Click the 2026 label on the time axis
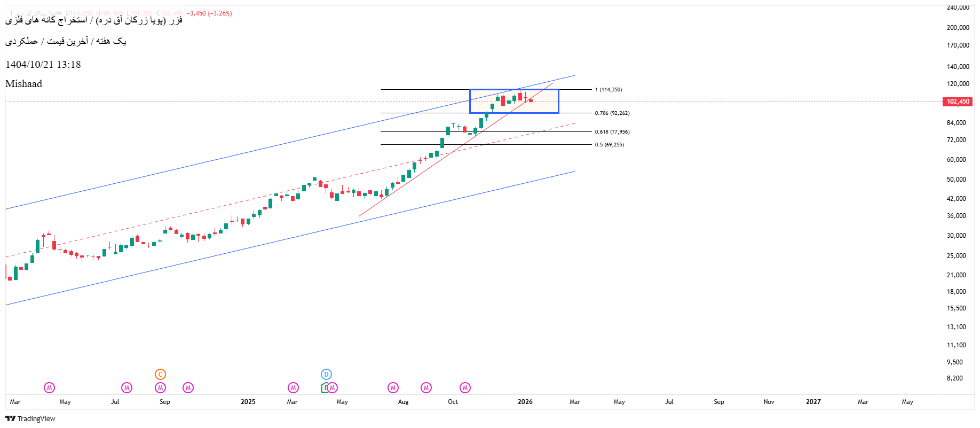 pyautogui.click(x=525, y=402)
